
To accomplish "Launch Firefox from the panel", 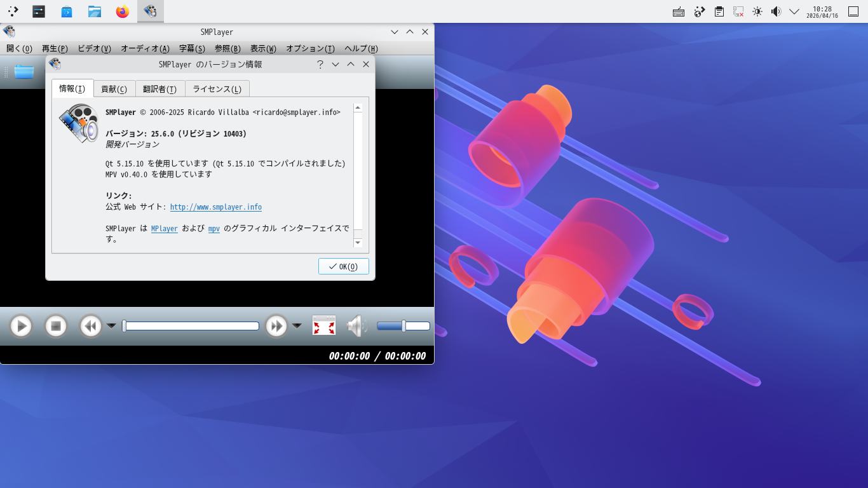I will click(x=123, y=11).
